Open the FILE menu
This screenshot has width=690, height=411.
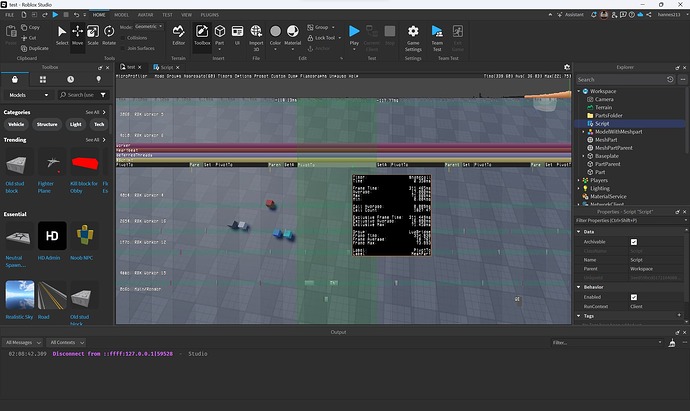coord(9,15)
